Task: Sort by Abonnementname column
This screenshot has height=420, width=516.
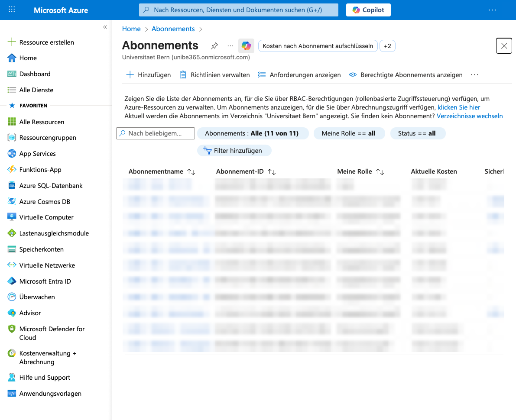Action: coord(191,172)
